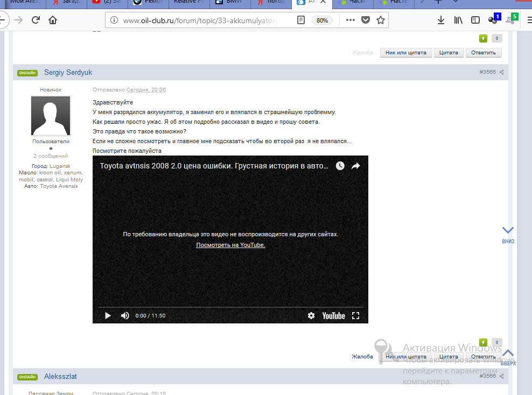This screenshot has height=395, width=532.
Task: Click the Авто: Toyota Avensis text
Action: [x=51, y=186]
